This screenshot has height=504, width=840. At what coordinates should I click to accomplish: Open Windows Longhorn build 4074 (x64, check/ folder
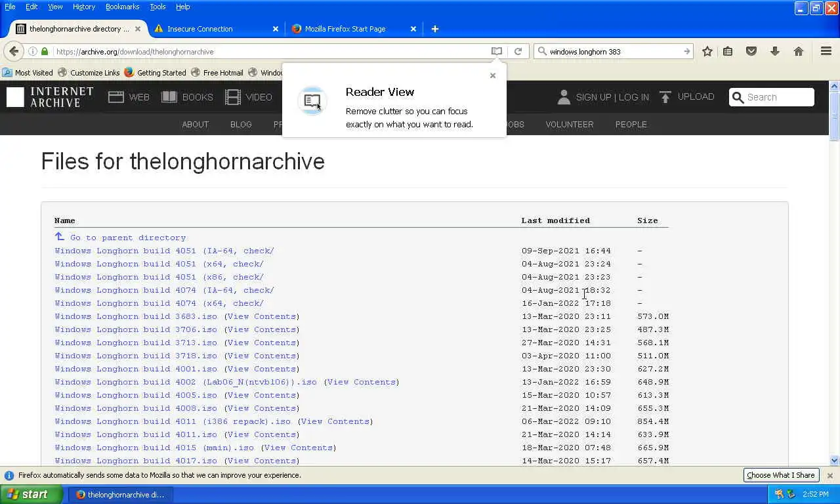[159, 303]
